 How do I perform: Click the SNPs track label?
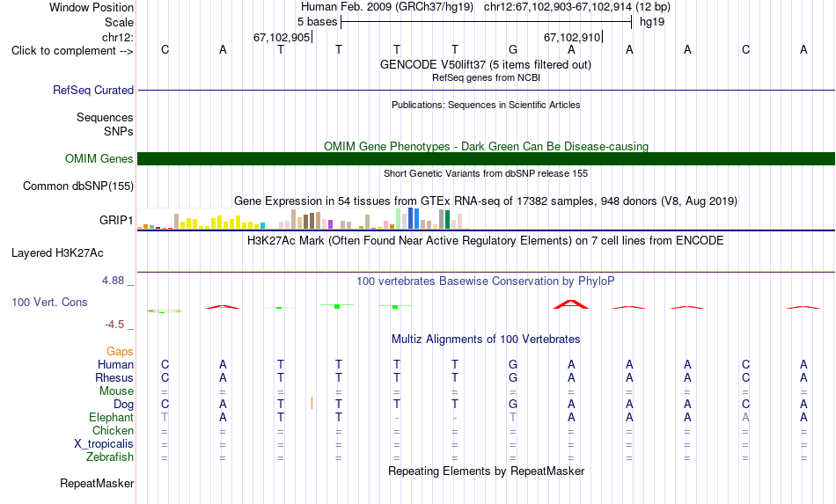point(119,131)
